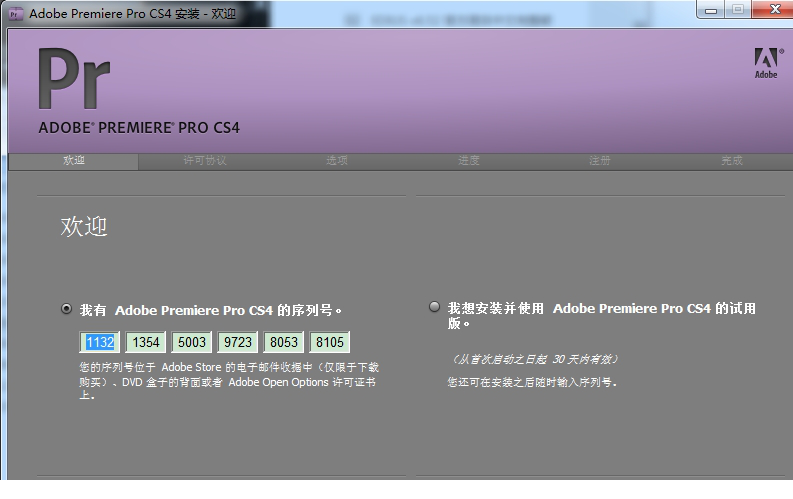Open the 完成 installer step tab
793x499 pixels.
pos(732,161)
